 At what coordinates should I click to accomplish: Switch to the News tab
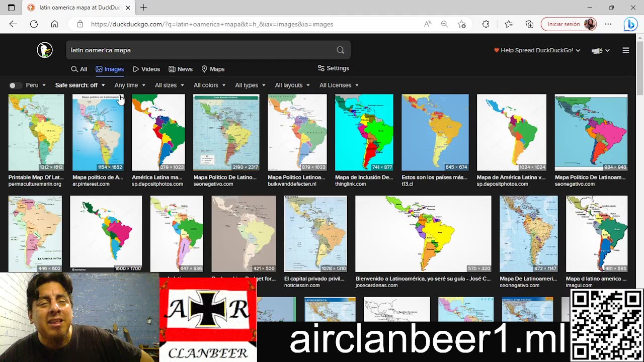click(181, 69)
